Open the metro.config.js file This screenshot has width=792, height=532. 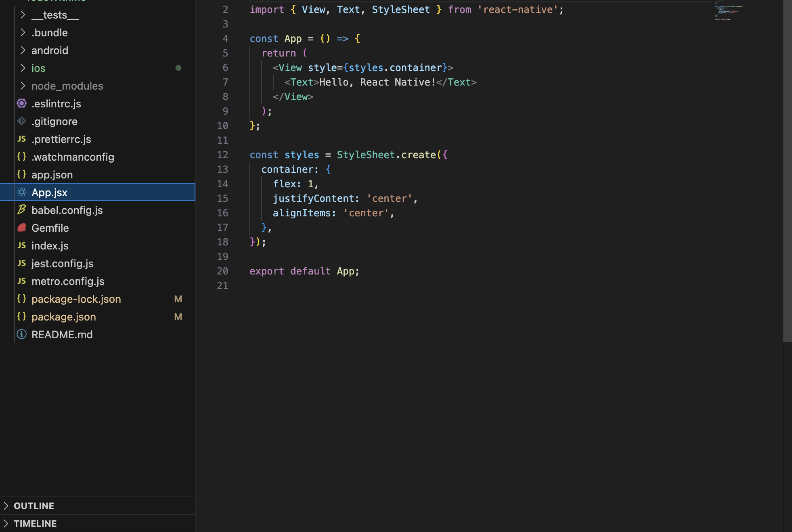tap(68, 281)
